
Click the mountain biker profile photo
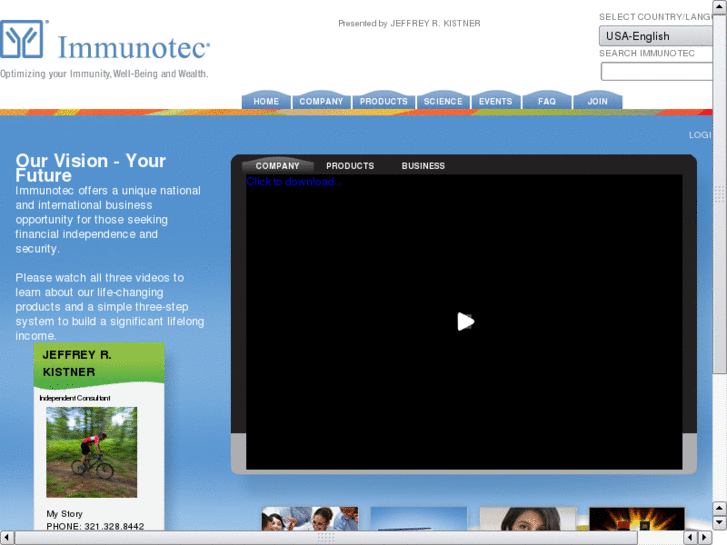[91, 452]
